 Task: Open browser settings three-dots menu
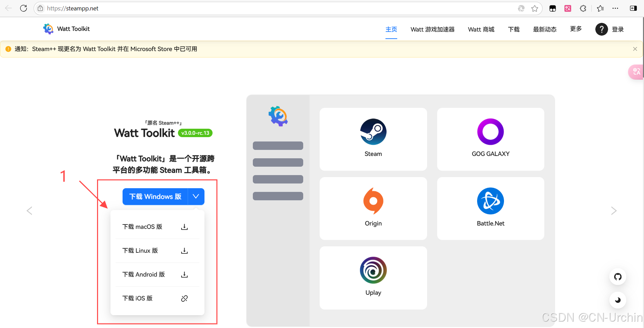[615, 8]
